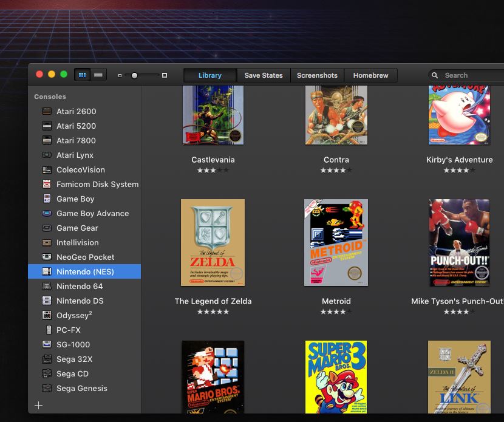The width and height of the screenshot is (504, 422).
Task: Click The Legend of Zelda star rating
Action: click(213, 311)
